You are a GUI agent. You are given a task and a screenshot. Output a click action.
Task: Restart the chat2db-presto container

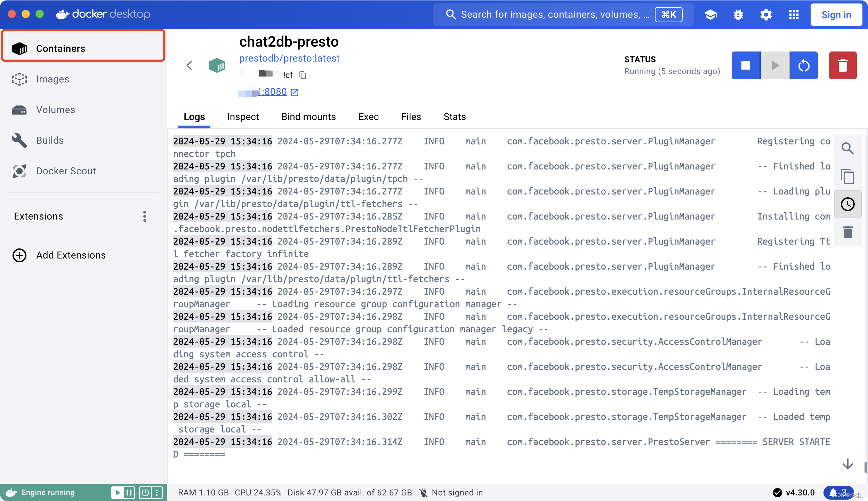pos(804,65)
